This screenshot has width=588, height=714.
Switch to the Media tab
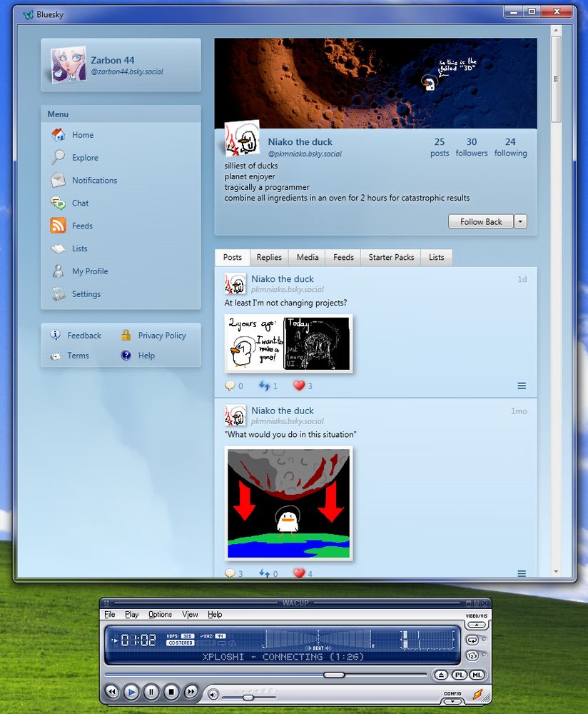coord(307,257)
